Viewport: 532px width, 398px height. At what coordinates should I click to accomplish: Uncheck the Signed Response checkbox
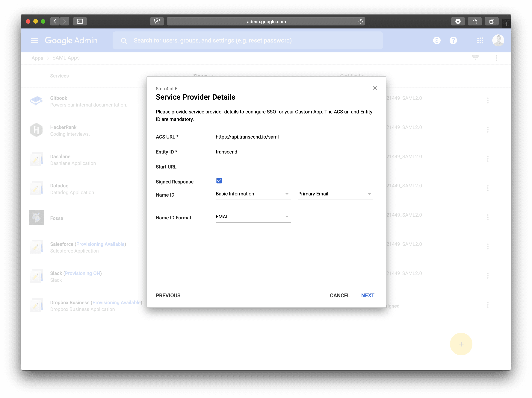click(219, 181)
